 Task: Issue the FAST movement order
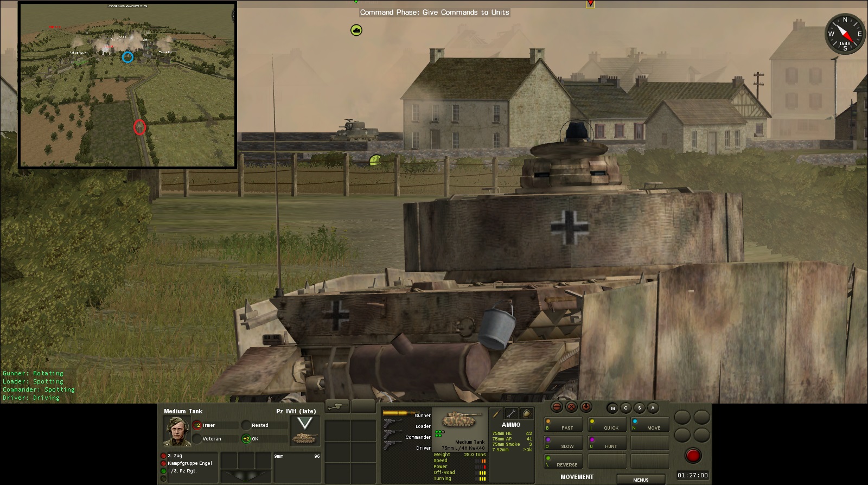point(563,425)
